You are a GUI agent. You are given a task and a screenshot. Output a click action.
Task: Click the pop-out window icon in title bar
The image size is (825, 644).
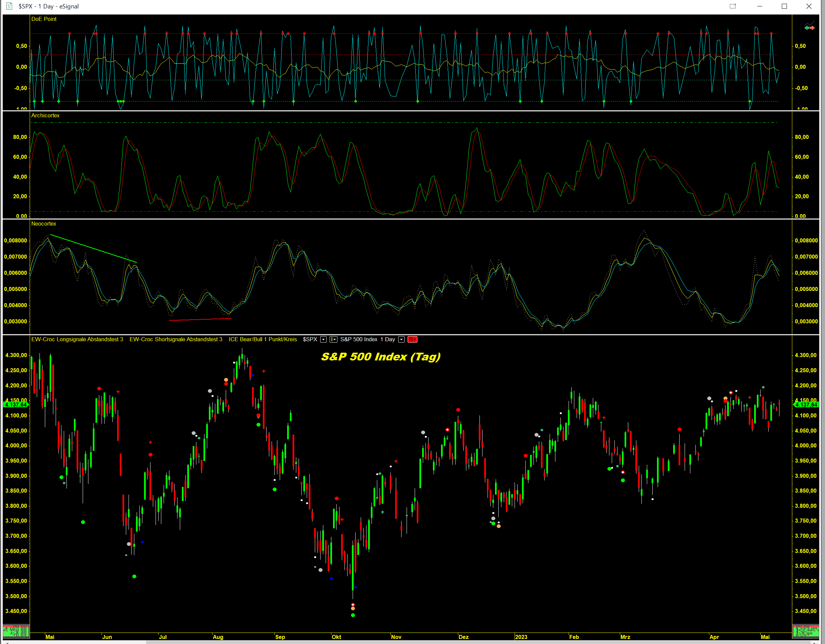tap(733, 6)
